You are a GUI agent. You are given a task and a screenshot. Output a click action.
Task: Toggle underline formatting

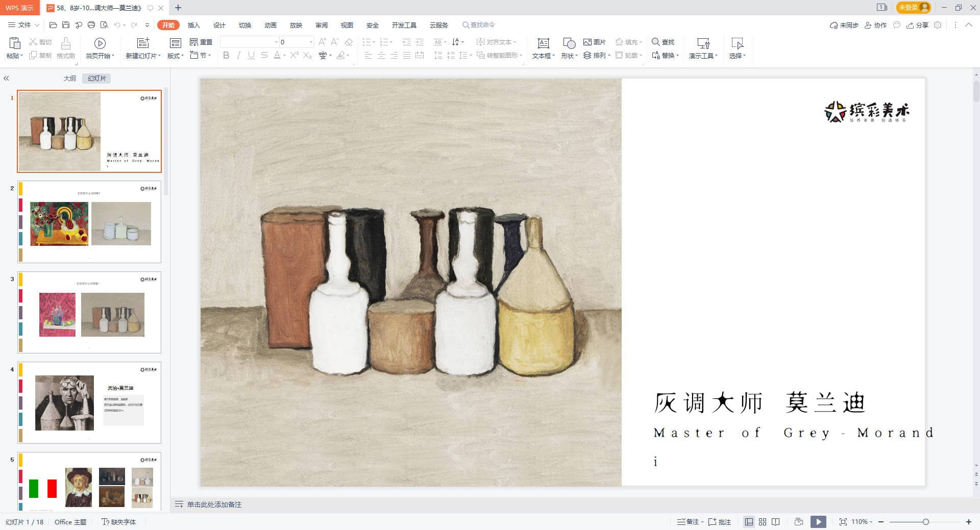pyautogui.click(x=251, y=55)
